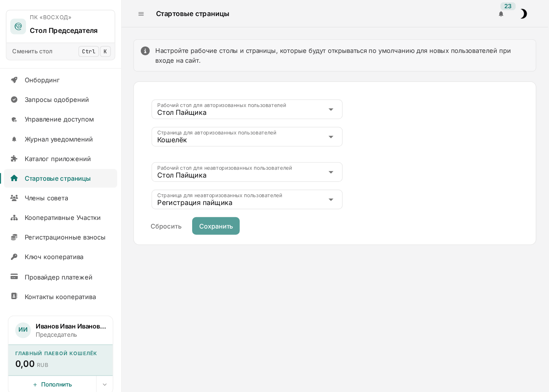Open Запросы одобрений menu item
Image resolution: width=549 pixels, height=392 pixels.
click(x=60, y=100)
